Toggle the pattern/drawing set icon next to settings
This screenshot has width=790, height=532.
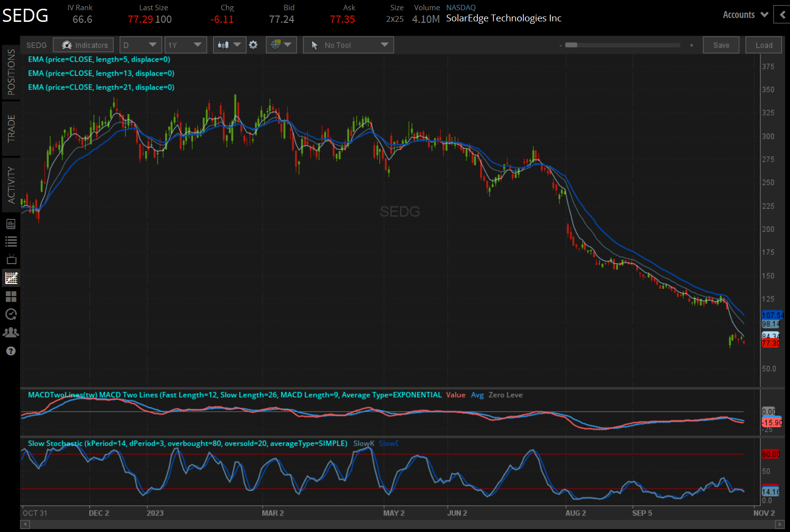click(x=281, y=45)
